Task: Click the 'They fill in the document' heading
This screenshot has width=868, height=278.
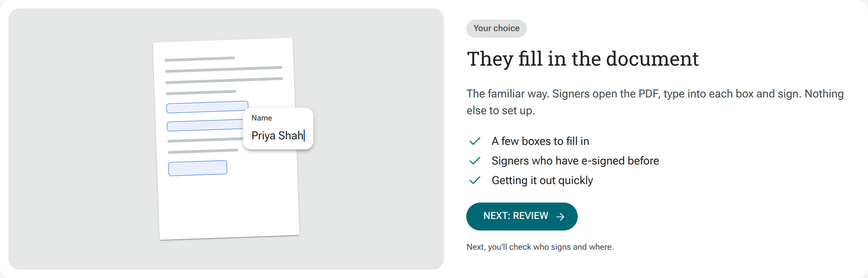Action: (583, 59)
